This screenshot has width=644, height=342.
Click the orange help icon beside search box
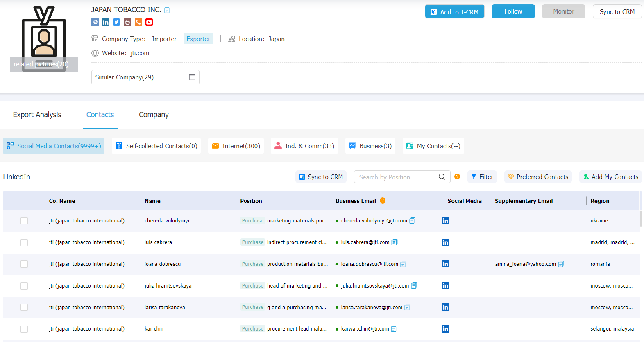click(457, 177)
